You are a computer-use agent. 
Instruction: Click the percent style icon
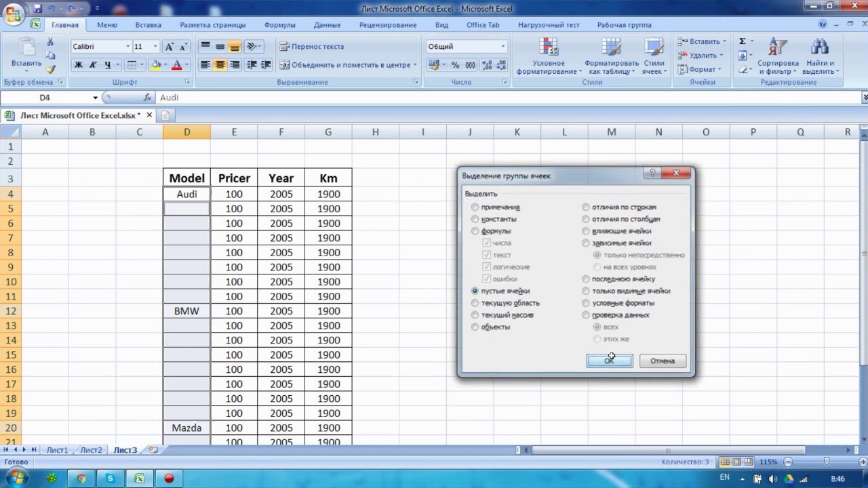[455, 65]
